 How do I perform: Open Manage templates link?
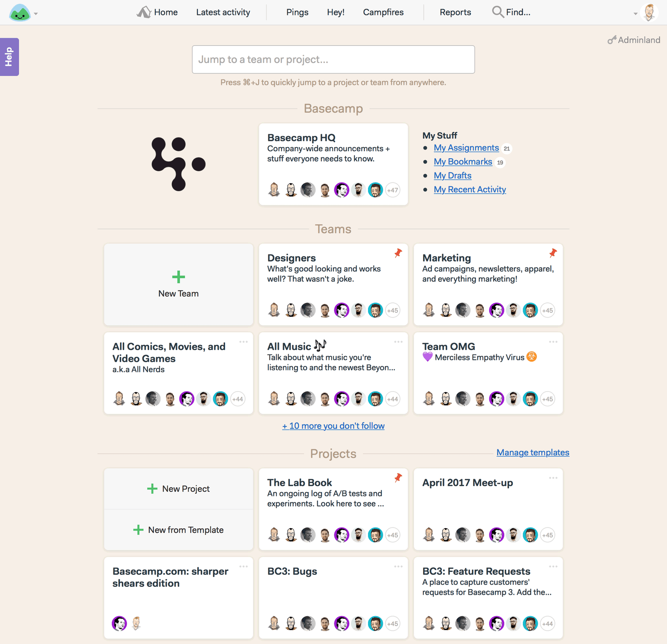[x=533, y=453]
